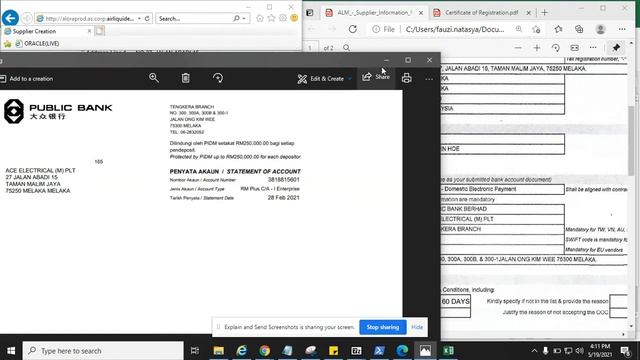The image size is (640, 360).
Task: Open Excel from the taskbar
Action: [x=448, y=351]
